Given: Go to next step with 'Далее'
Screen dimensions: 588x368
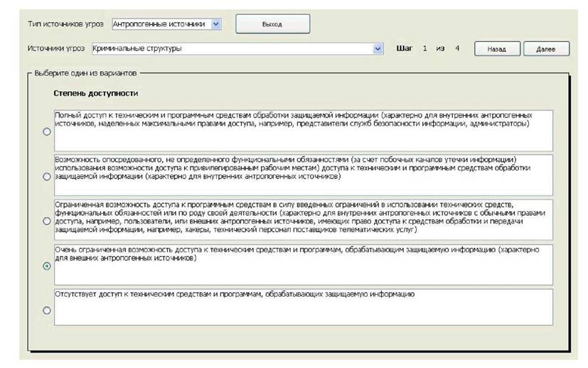Looking at the screenshot, I should point(546,49).
